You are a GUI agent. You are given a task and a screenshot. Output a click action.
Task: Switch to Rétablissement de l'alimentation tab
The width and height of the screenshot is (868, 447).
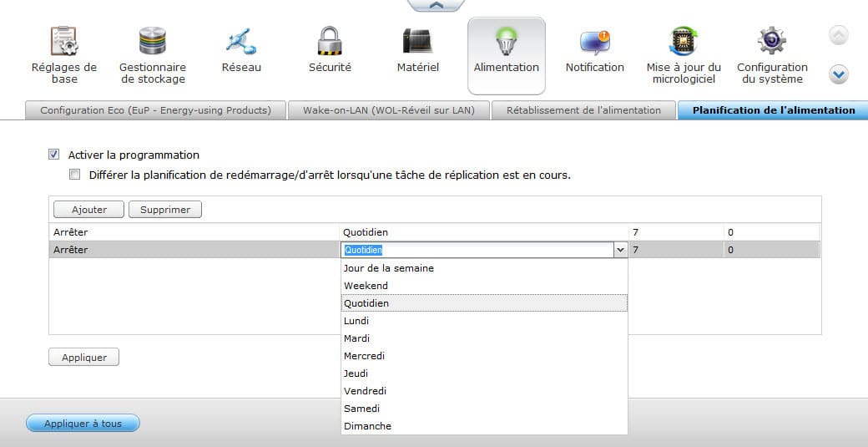583,110
